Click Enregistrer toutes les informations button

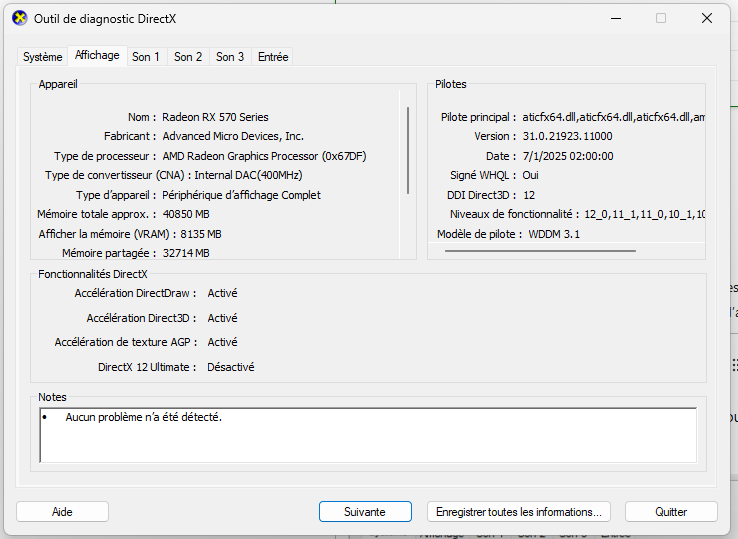click(519, 512)
